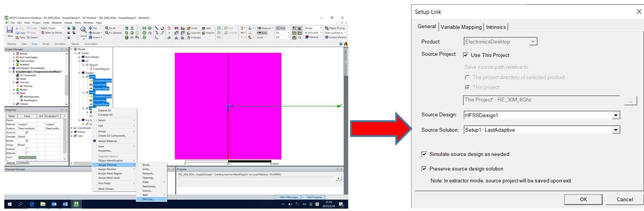The image size is (644, 211).
Task: Click the Units button in ribbon
Action: pos(260,37)
